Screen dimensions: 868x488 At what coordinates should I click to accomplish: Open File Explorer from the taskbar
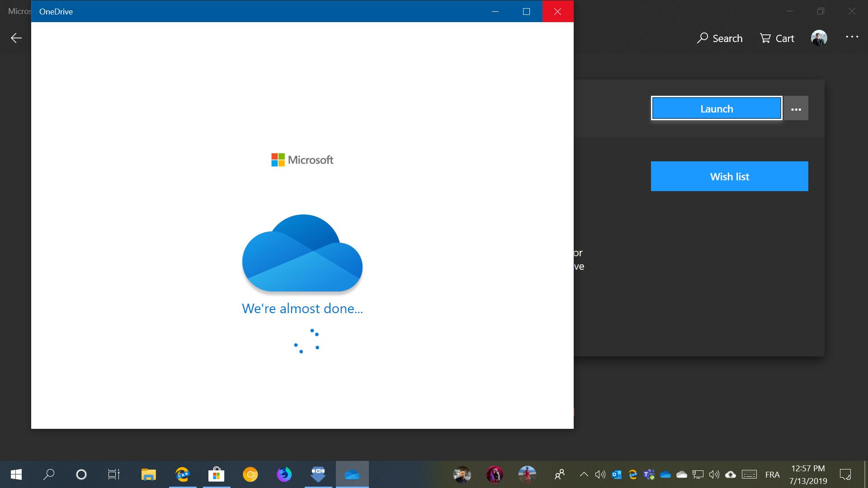tap(148, 474)
